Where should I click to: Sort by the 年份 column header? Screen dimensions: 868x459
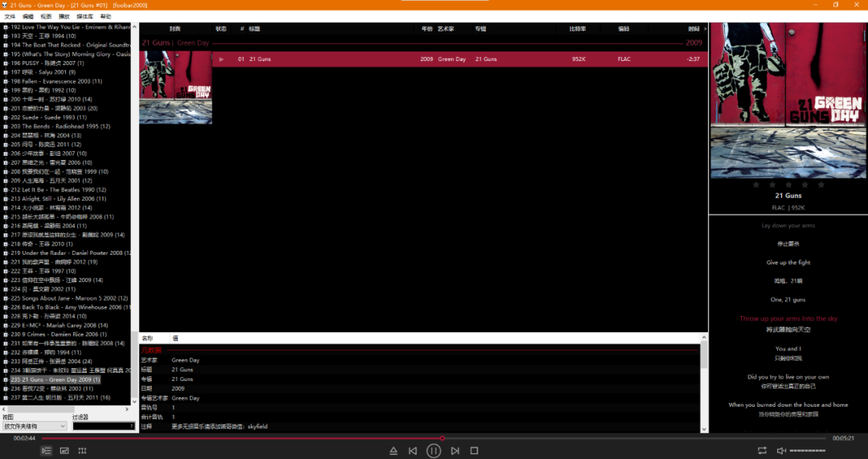[427, 29]
